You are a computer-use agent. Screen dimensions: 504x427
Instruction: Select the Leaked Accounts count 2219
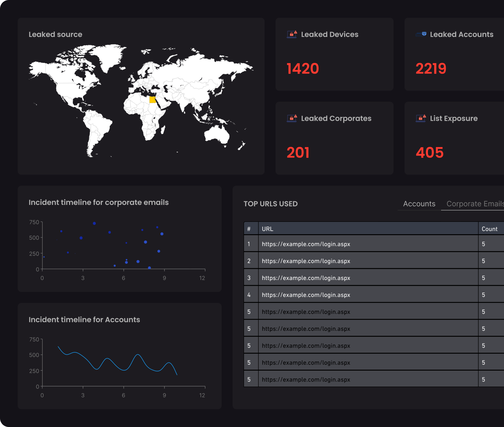pos(431,68)
